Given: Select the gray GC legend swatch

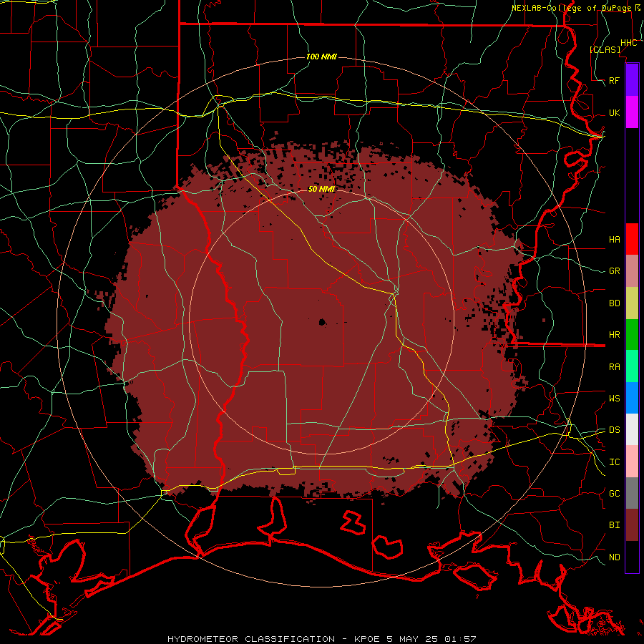Looking at the screenshot, I should (632, 493).
